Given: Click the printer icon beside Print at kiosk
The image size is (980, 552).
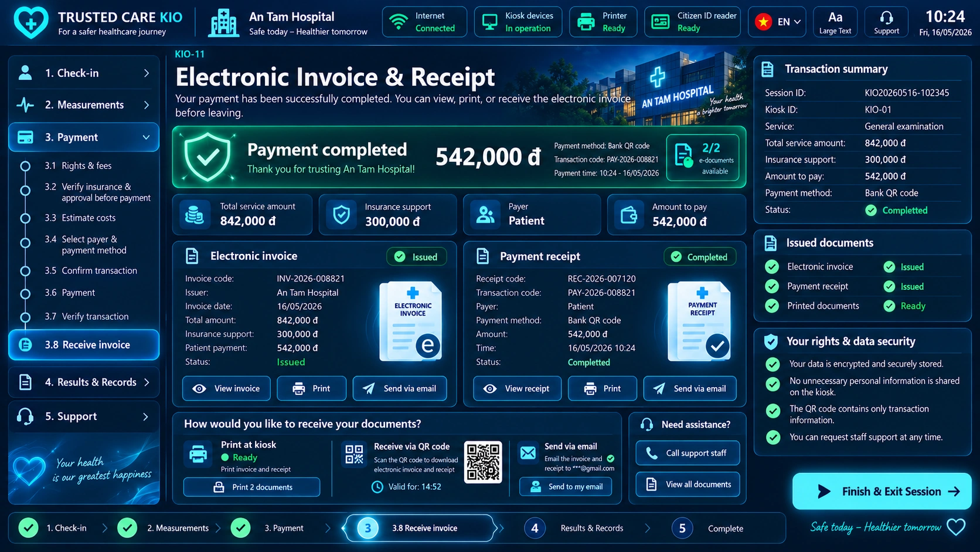Looking at the screenshot, I should click(198, 454).
